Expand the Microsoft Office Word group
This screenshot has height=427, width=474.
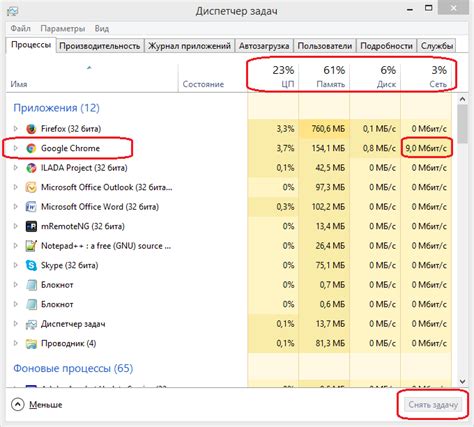(15, 206)
